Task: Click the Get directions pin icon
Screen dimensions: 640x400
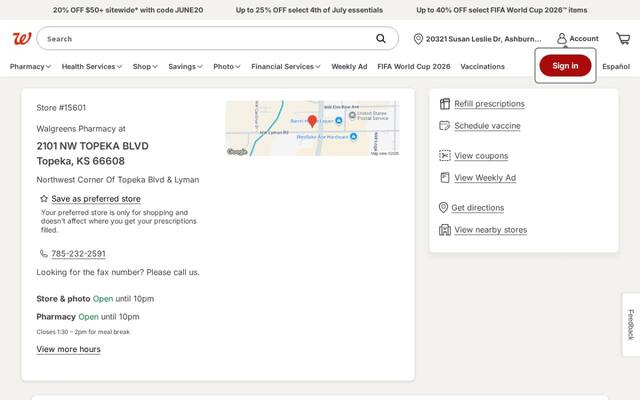Action: click(443, 207)
